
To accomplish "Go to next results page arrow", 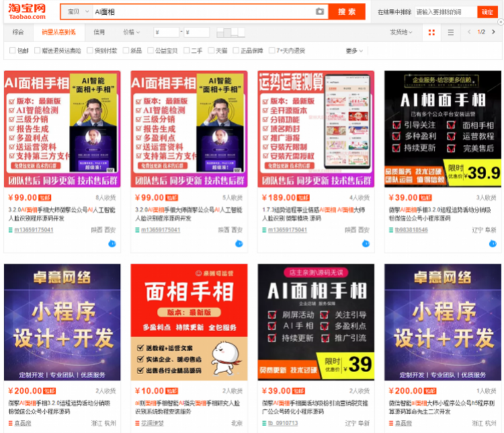I will 493,32.
